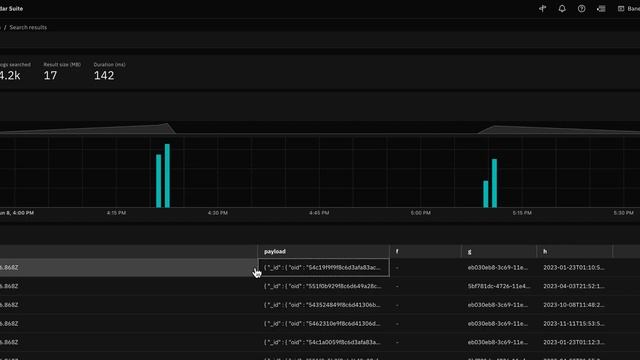Click the Result size value 17
Viewport: 640px width, 360px height.
(50, 75)
